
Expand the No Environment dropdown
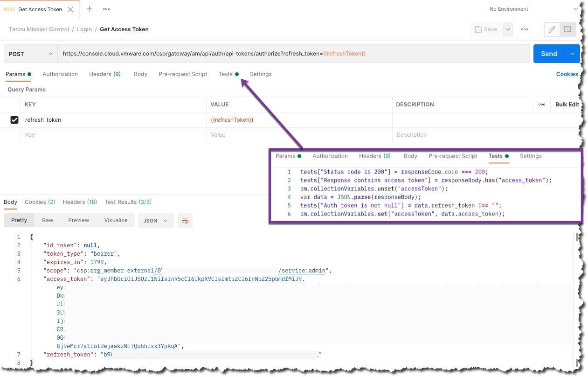pyautogui.click(x=533, y=9)
